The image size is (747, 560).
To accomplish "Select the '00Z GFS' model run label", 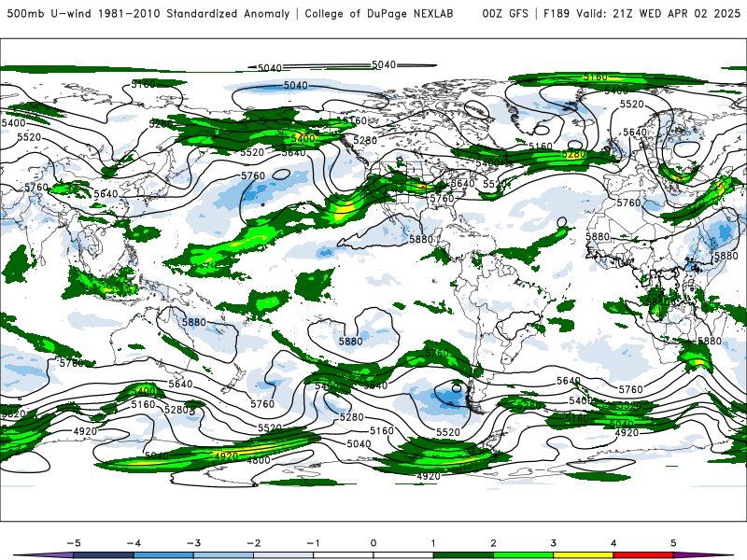I will click(x=505, y=14).
